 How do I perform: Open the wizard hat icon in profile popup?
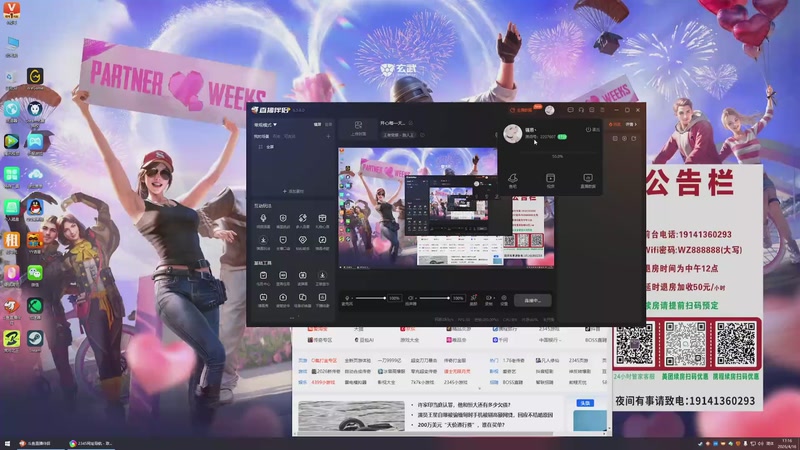(512, 180)
